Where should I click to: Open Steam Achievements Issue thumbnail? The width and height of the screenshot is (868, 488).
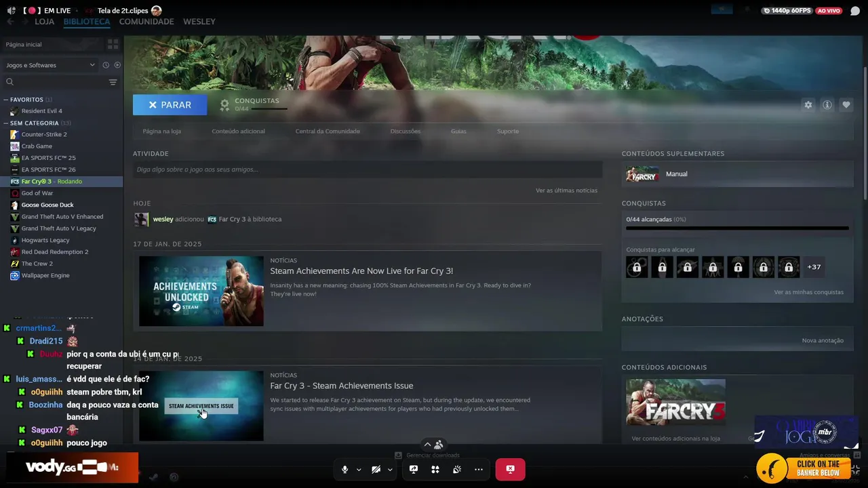(x=201, y=406)
